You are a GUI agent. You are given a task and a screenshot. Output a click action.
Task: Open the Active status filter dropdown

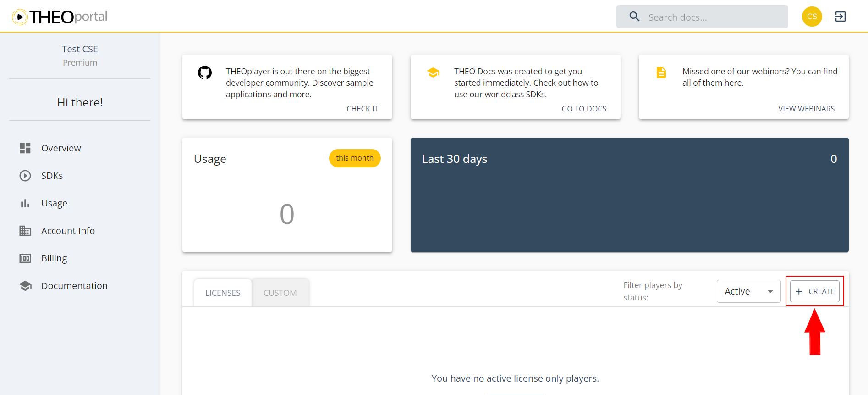pos(748,291)
